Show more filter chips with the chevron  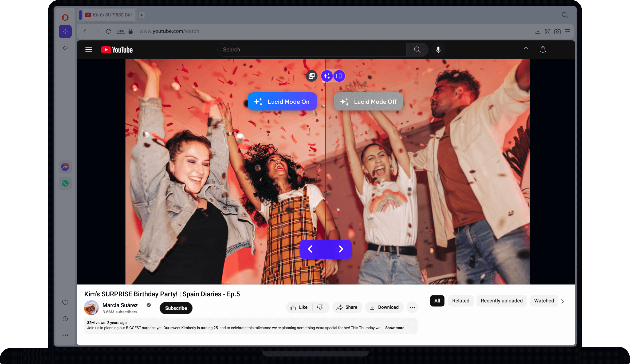click(562, 301)
